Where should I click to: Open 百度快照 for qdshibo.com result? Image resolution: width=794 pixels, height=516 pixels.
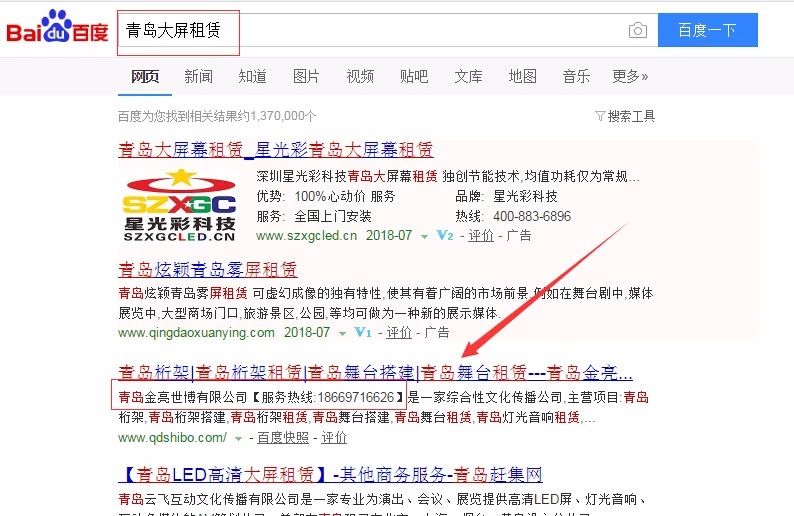[x=283, y=438]
